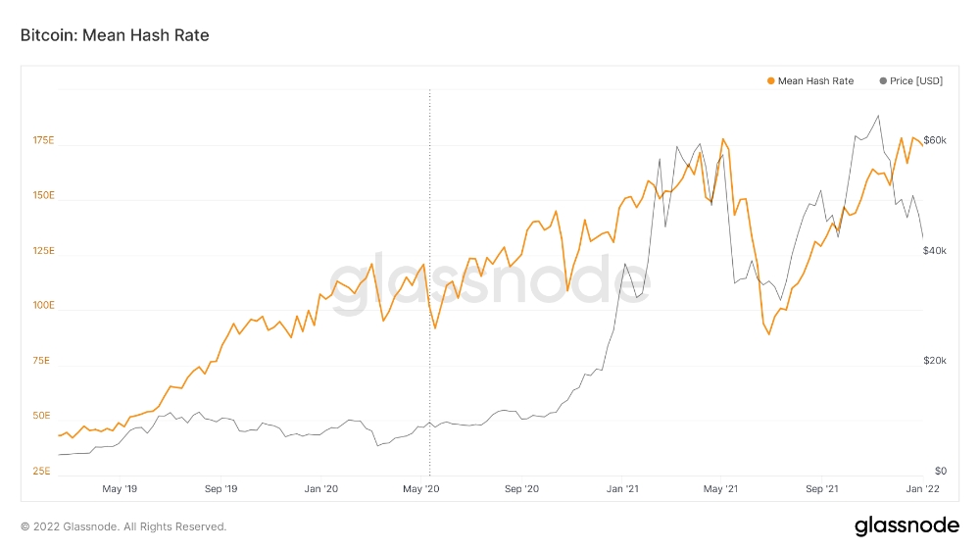Click the orange Mean Hash Rate legend dot
This screenshot has height=551, width=980.
(771, 81)
